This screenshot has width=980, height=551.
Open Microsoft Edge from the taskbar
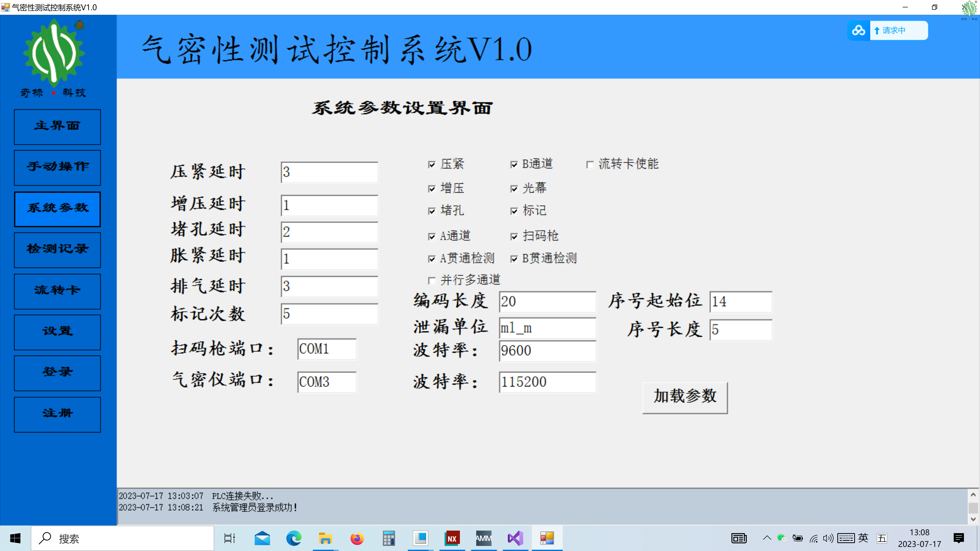pyautogui.click(x=294, y=538)
